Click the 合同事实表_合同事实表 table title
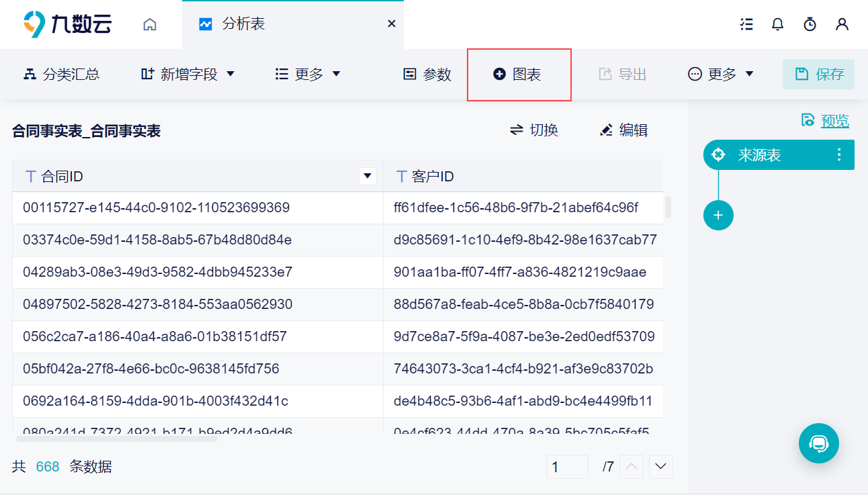 86,131
